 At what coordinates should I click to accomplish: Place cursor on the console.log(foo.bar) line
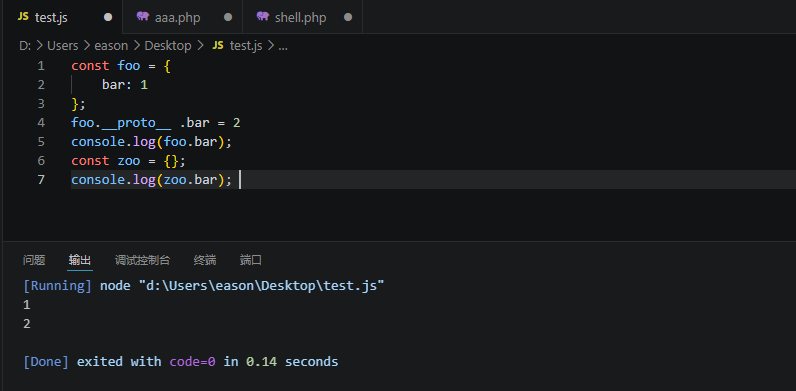[x=151, y=142]
